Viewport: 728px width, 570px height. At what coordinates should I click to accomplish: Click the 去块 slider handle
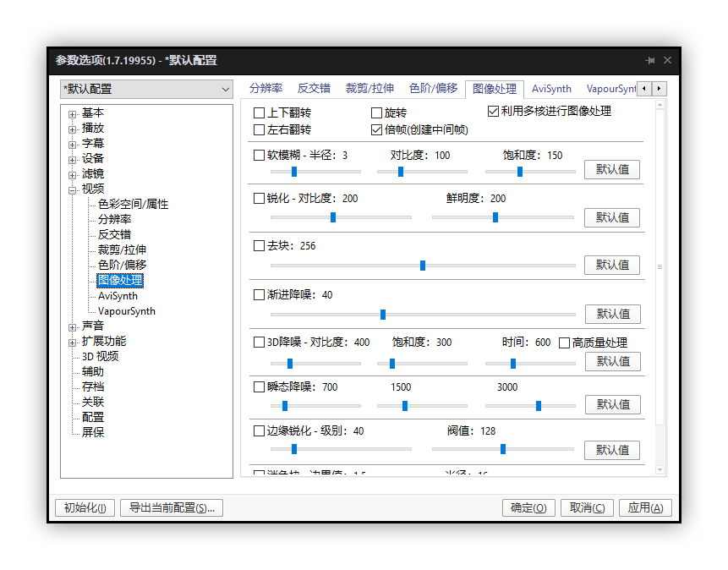[x=423, y=266]
